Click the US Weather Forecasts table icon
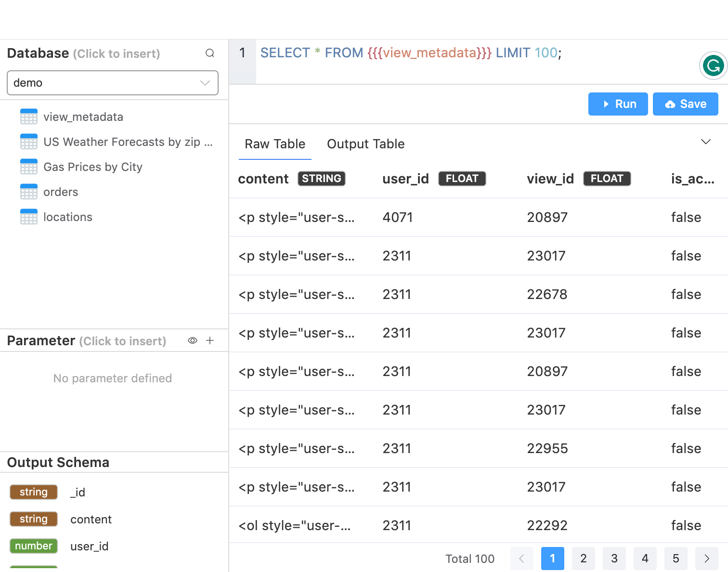The width and height of the screenshot is (728, 572). click(29, 142)
